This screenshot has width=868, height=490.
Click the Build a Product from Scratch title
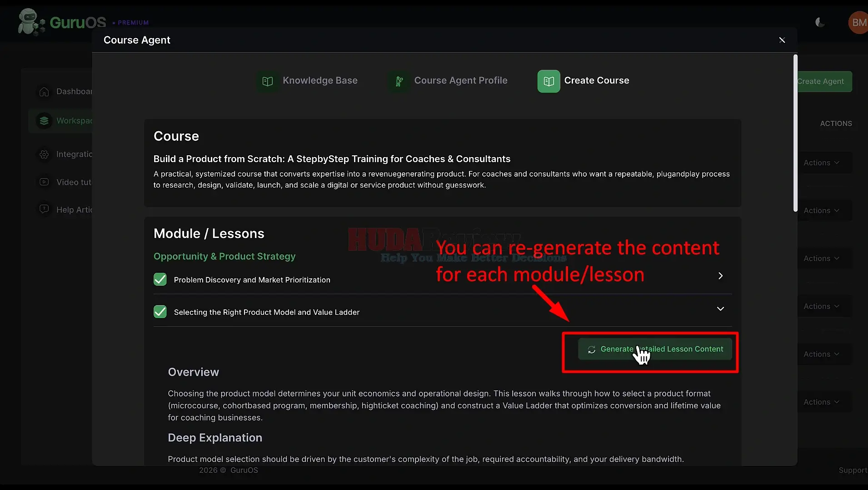coord(332,159)
